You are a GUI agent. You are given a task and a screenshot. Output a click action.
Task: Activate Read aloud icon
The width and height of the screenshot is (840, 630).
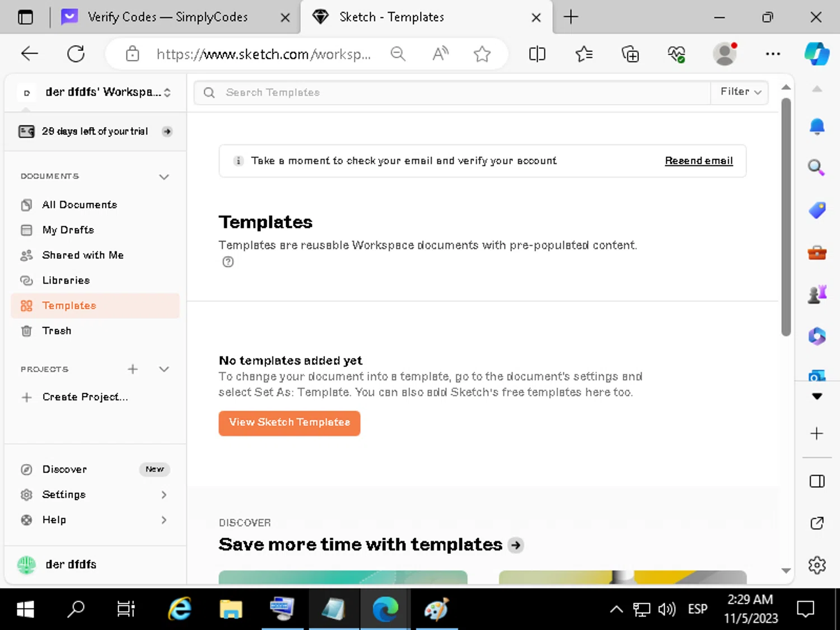(440, 54)
